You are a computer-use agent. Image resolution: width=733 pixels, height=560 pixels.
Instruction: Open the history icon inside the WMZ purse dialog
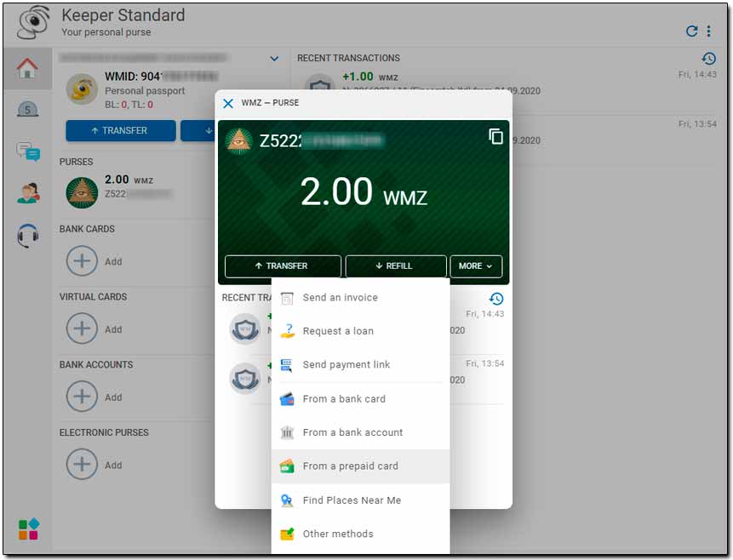click(496, 298)
